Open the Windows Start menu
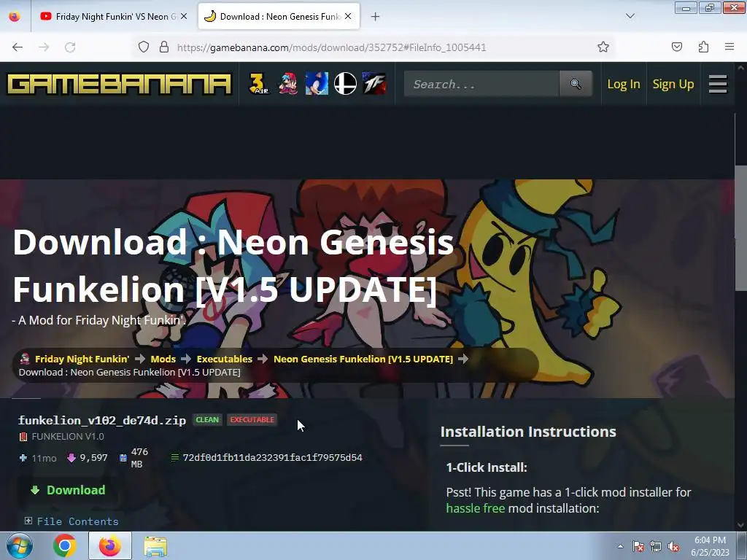This screenshot has height=560, width=747. pos(19,545)
